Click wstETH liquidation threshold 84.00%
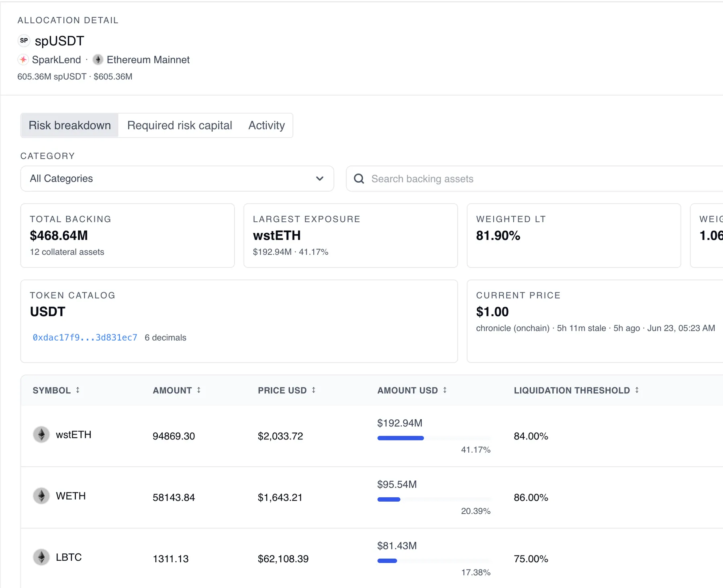The image size is (723, 588). (x=531, y=436)
